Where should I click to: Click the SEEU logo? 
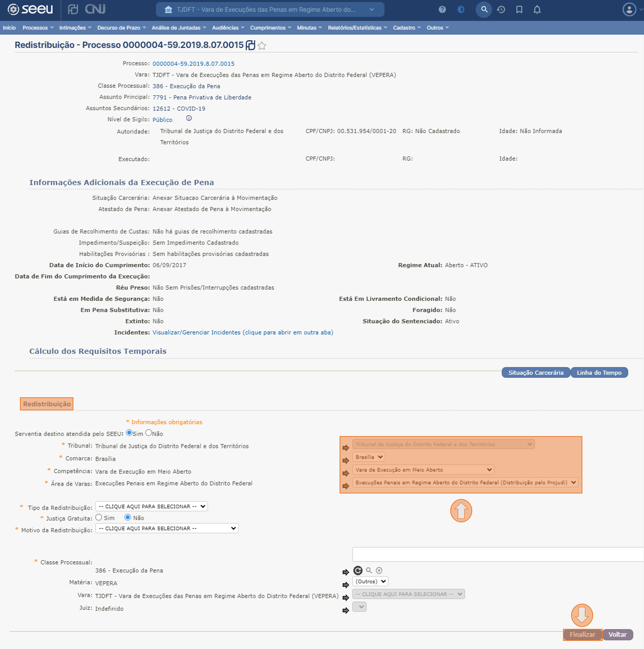(x=30, y=9)
